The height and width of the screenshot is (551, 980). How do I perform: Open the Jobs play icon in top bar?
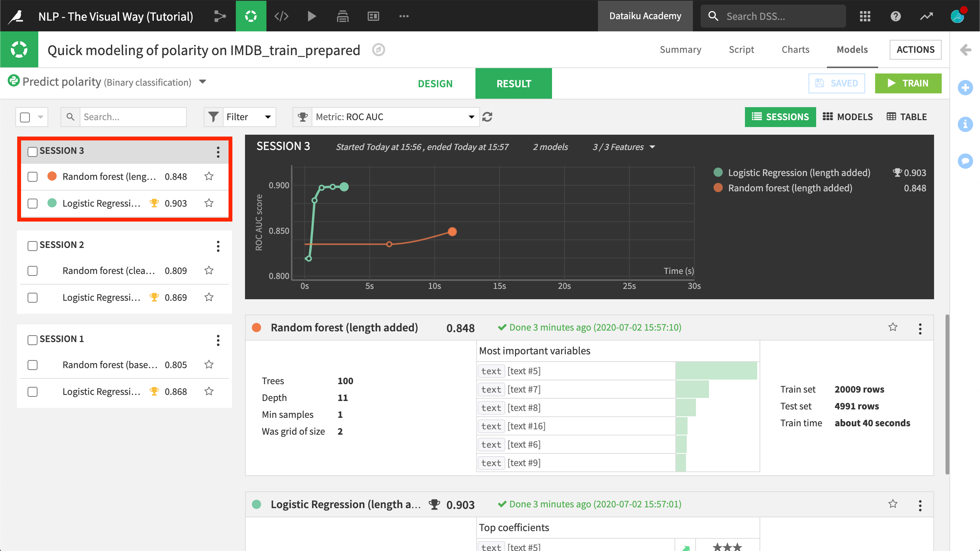click(x=312, y=16)
